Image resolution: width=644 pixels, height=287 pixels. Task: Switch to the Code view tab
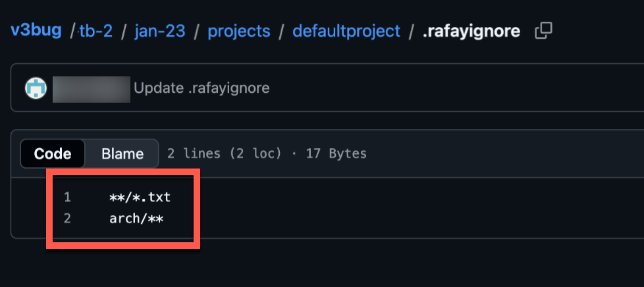tap(53, 154)
